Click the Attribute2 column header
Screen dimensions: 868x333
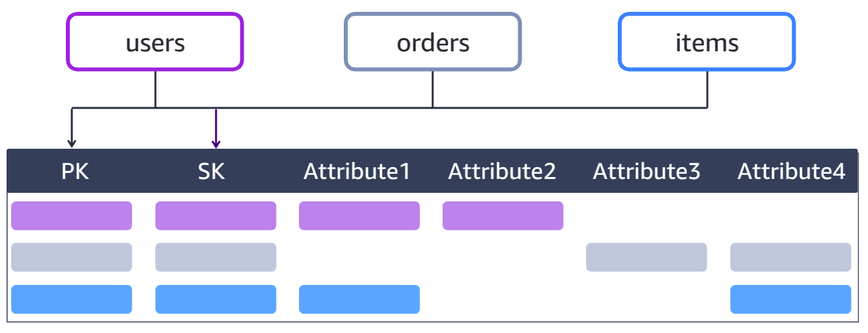click(x=502, y=172)
